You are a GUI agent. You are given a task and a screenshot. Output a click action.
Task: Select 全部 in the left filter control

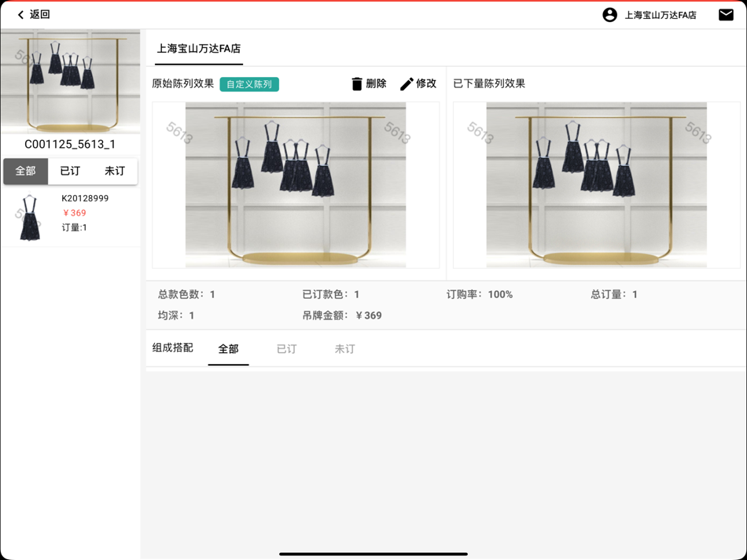click(25, 171)
